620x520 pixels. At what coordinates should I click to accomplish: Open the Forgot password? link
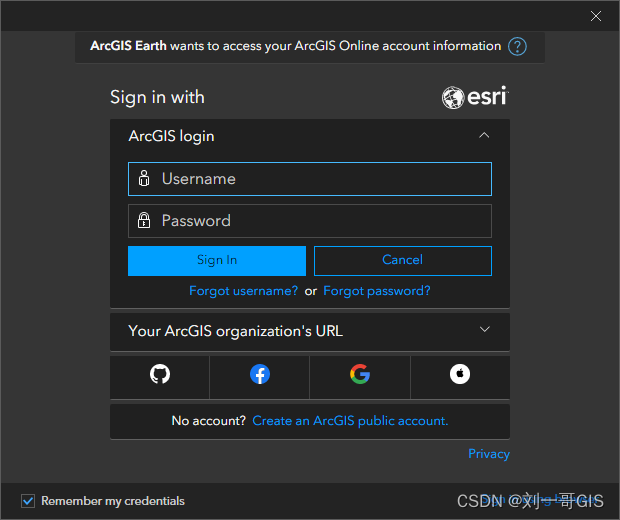click(377, 291)
